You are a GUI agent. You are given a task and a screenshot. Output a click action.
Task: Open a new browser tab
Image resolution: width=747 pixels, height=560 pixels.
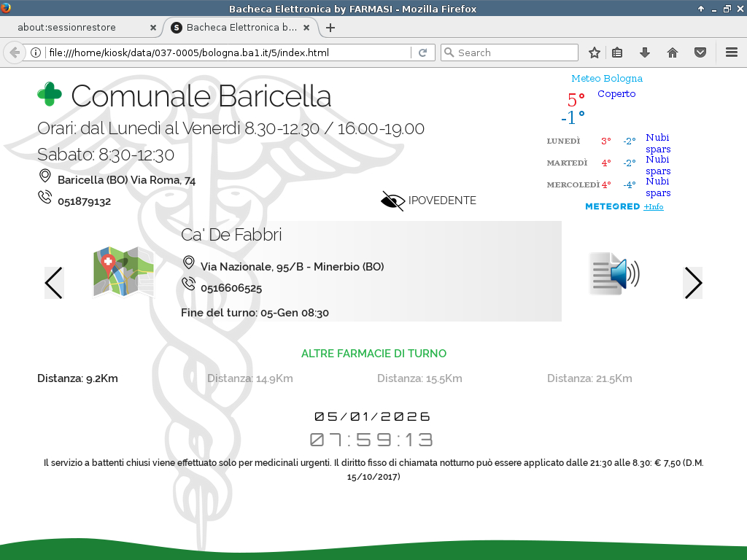330,28
